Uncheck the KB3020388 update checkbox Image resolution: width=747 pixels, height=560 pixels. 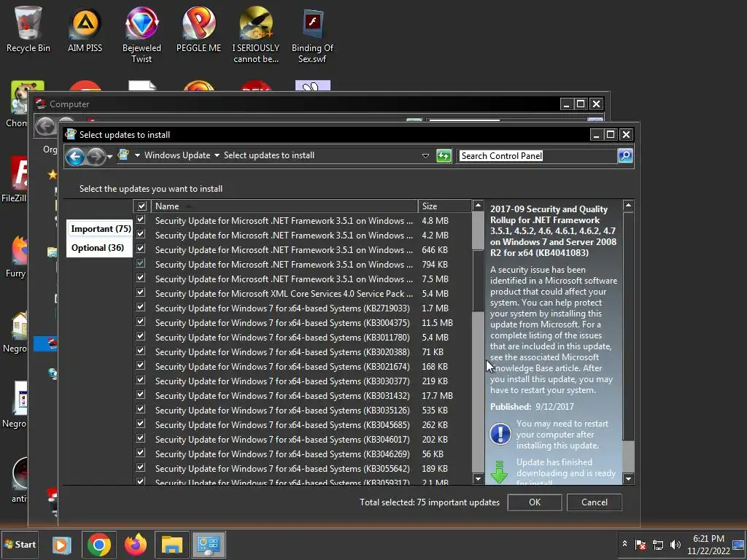pos(141,351)
